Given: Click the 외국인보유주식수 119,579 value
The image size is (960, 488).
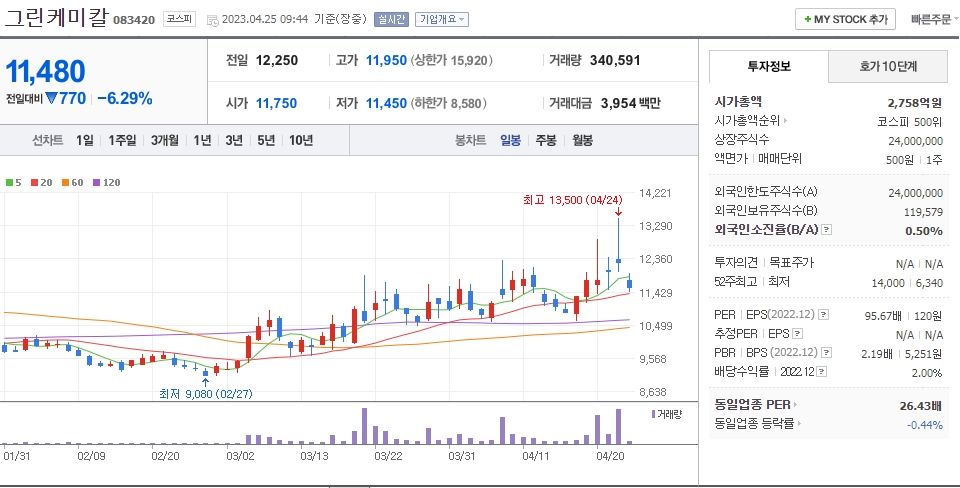Looking at the screenshot, I should pos(923,212).
